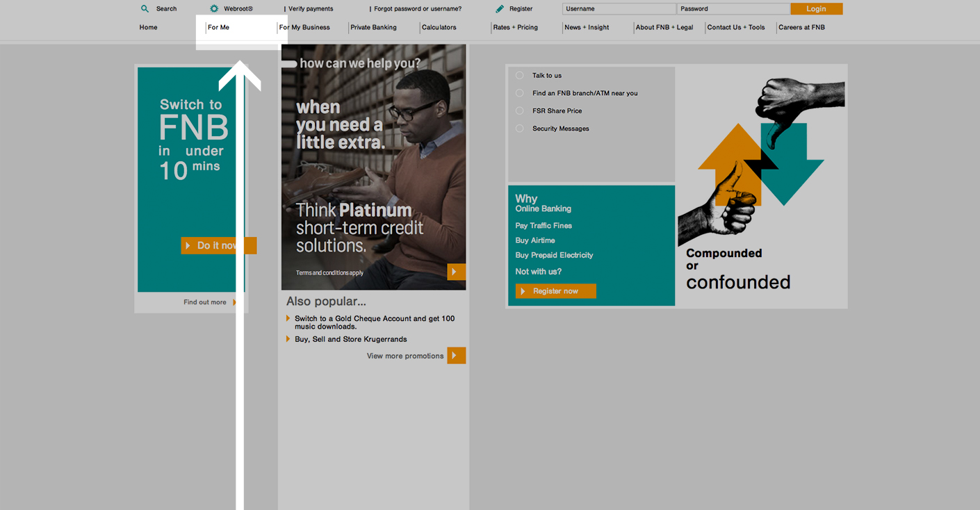Click the View more promotions link
Screen dimensions: 980x510
tap(405, 356)
